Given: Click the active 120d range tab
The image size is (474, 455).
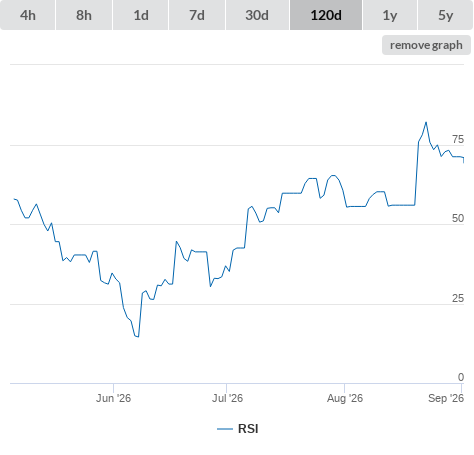Looking at the screenshot, I should (326, 15).
